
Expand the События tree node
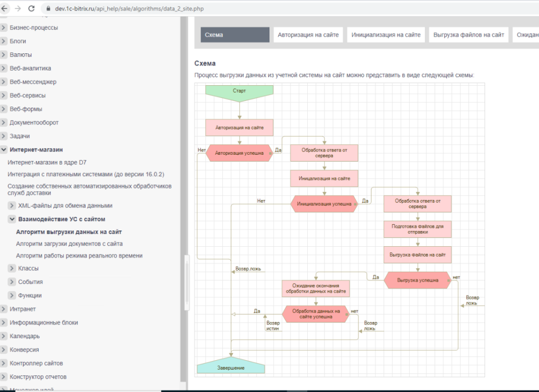pyautogui.click(x=12, y=282)
